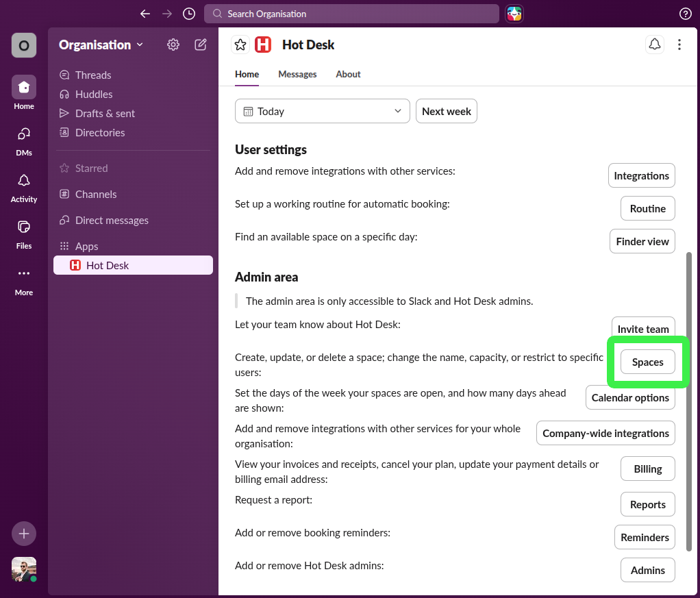Screen dimensions: 700x598
Task: Open Organisation settings gear
Action: point(173,44)
